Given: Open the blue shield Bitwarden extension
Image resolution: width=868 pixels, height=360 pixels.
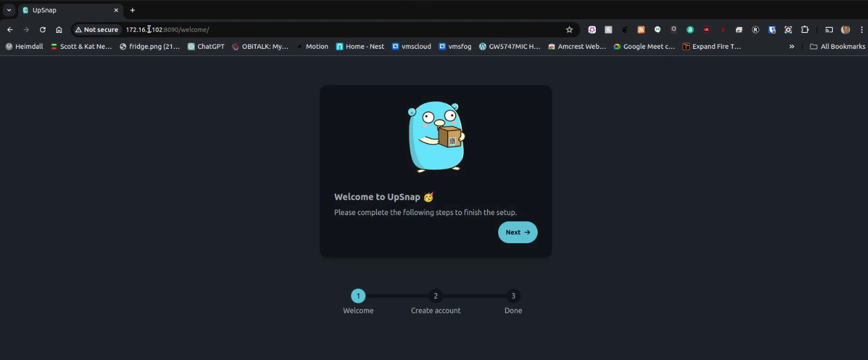Looking at the screenshot, I should tap(772, 30).
